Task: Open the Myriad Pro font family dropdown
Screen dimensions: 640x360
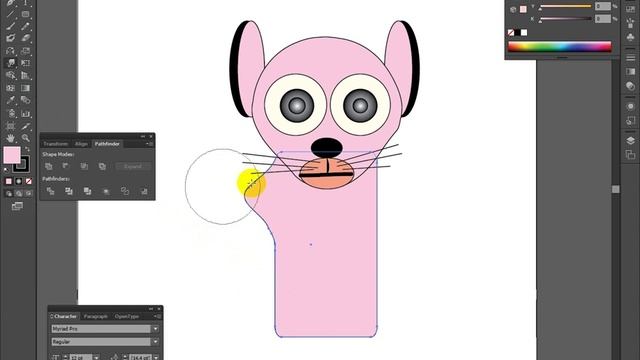Action: click(x=156, y=329)
